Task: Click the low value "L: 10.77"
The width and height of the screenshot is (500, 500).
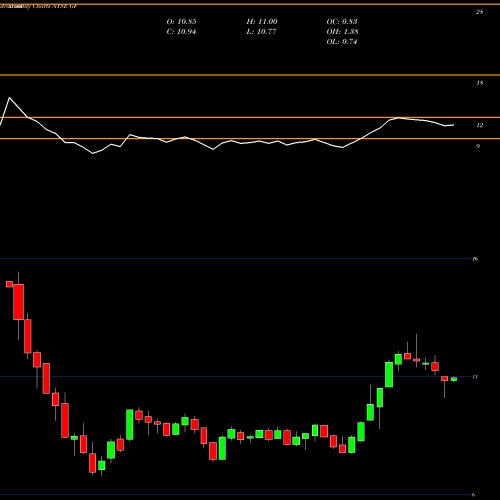Action: pyautogui.click(x=261, y=32)
